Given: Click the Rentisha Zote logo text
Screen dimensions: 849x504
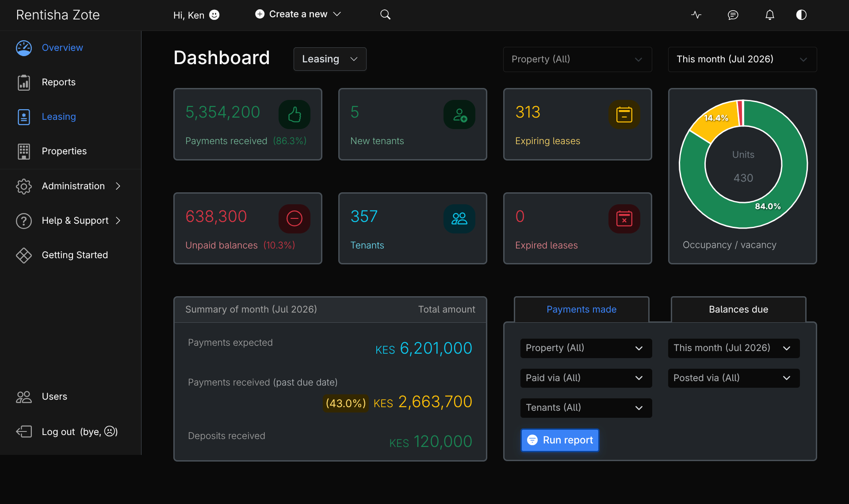Looking at the screenshot, I should (x=58, y=15).
